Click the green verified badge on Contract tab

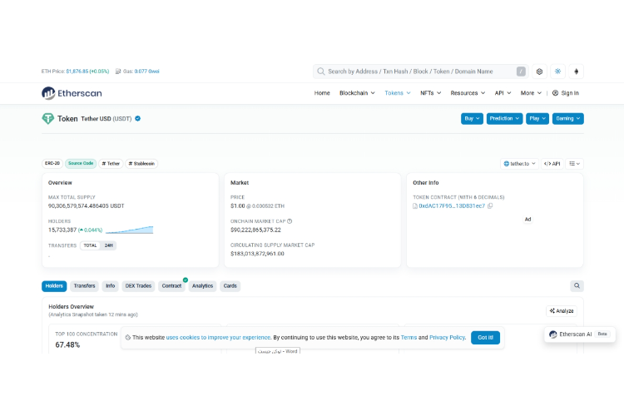click(185, 280)
